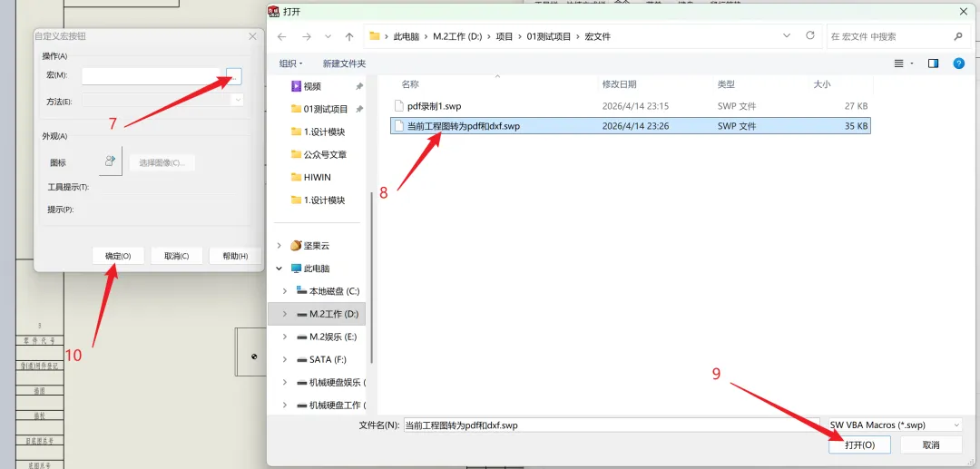Close the 自定义宏按钮 dialog

(252, 37)
